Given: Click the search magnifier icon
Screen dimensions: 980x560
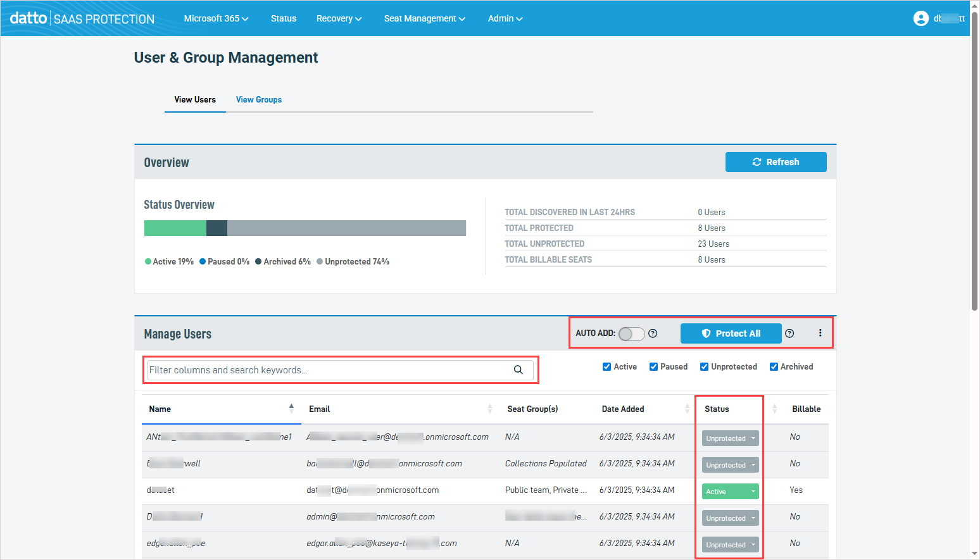Looking at the screenshot, I should [x=518, y=370].
